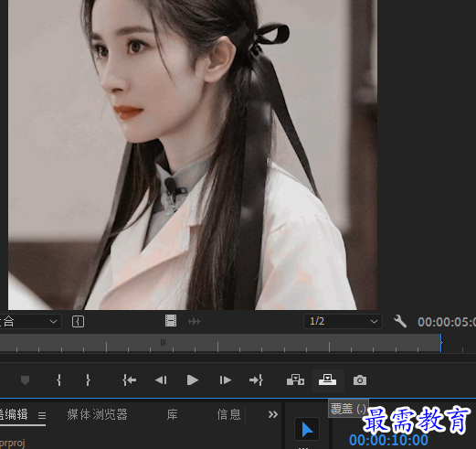This screenshot has width=476, height=449.
Task: Click the Drag Video Only filmstrip icon
Action: pyautogui.click(x=171, y=321)
